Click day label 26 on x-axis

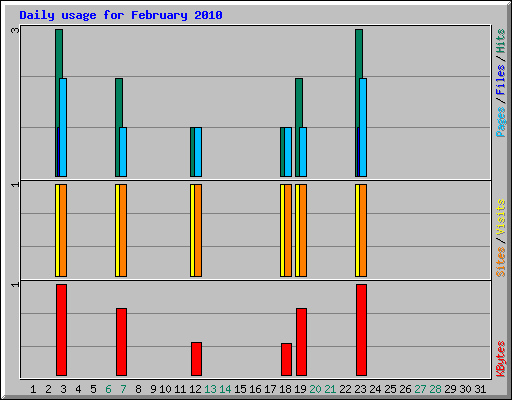(x=405, y=389)
